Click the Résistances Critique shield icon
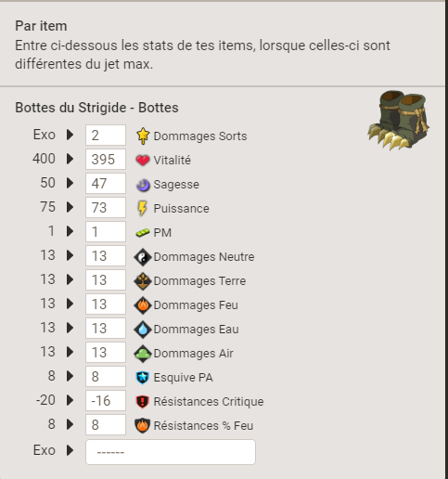 tap(143, 402)
